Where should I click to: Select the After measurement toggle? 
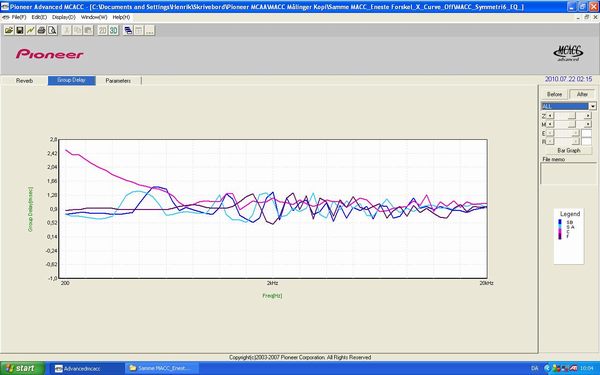(582, 94)
